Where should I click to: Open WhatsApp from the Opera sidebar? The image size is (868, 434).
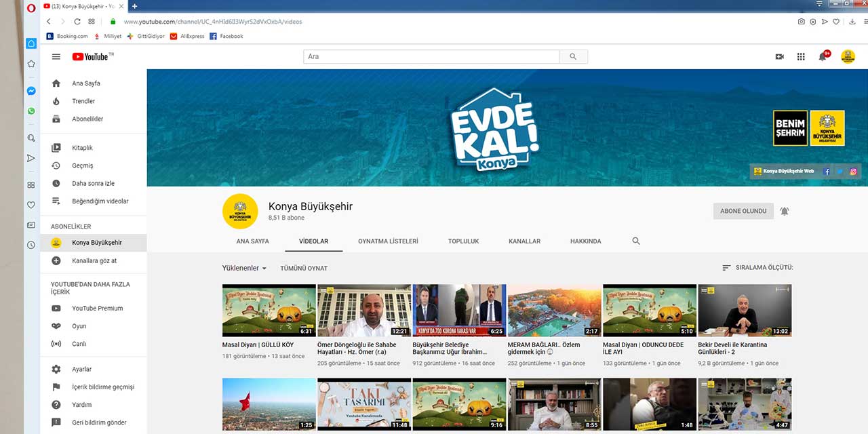[x=31, y=111]
